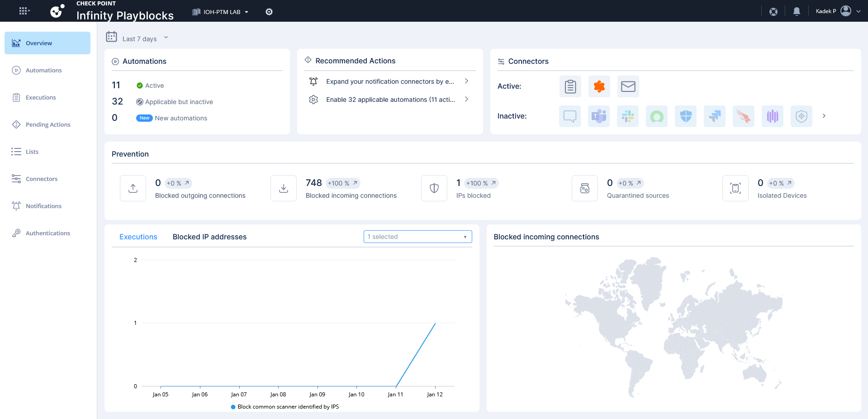Screen dimensions: 868x419
Task: Click the settings gear icon in header
Action: click(x=269, y=12)
